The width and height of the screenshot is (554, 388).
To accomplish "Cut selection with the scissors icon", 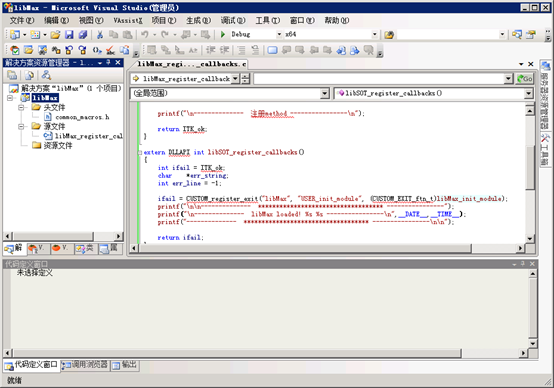I will [100, 34].
